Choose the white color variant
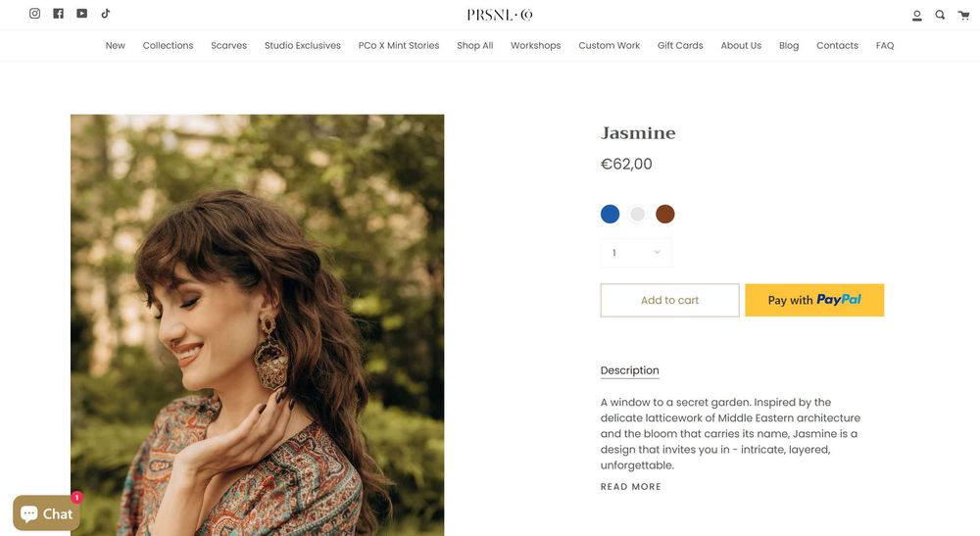 (638, 214)
